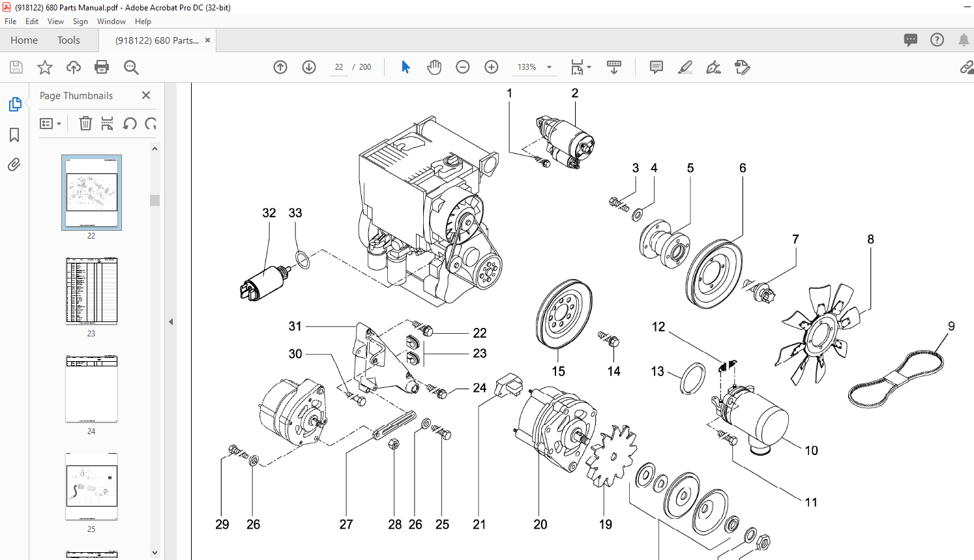
Task: Open the Find text magnifier icon
Action: (131, 67)
